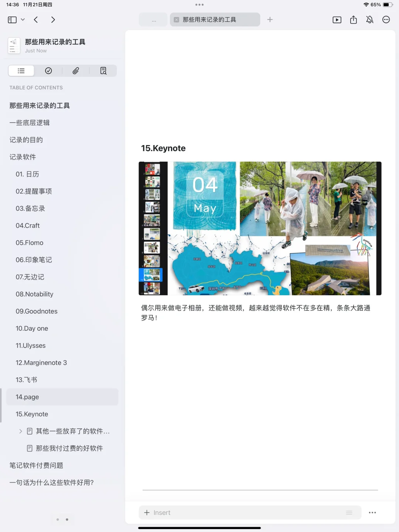Open the 15.Keynote entry in contents
This screenshot has height=532, width=399.
tap(31, 414)
